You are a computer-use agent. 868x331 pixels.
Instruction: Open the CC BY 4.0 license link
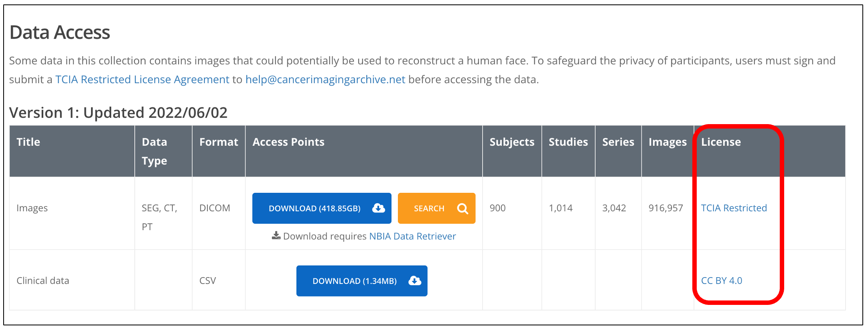click(x=721, y=281)
